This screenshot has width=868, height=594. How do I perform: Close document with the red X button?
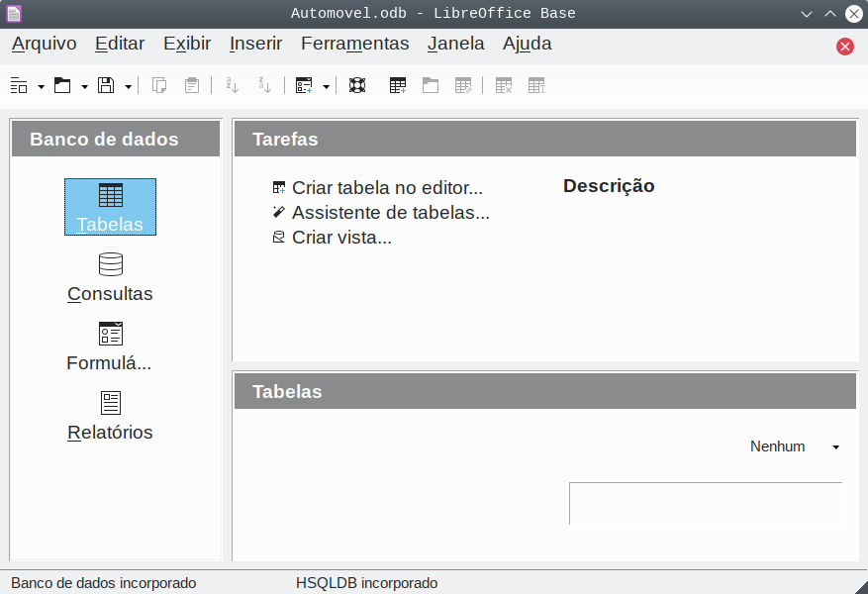(845, 47)
